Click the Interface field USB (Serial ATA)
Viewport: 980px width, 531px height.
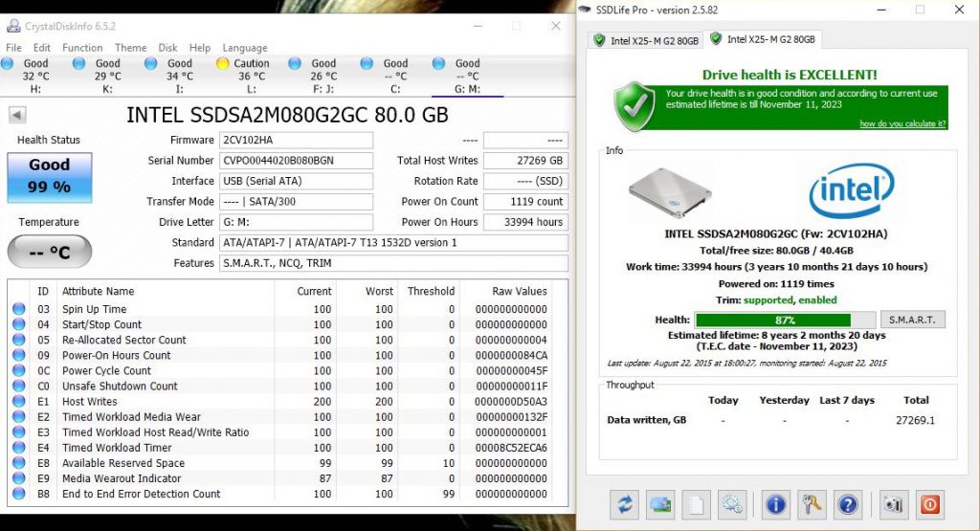[296, 181]
